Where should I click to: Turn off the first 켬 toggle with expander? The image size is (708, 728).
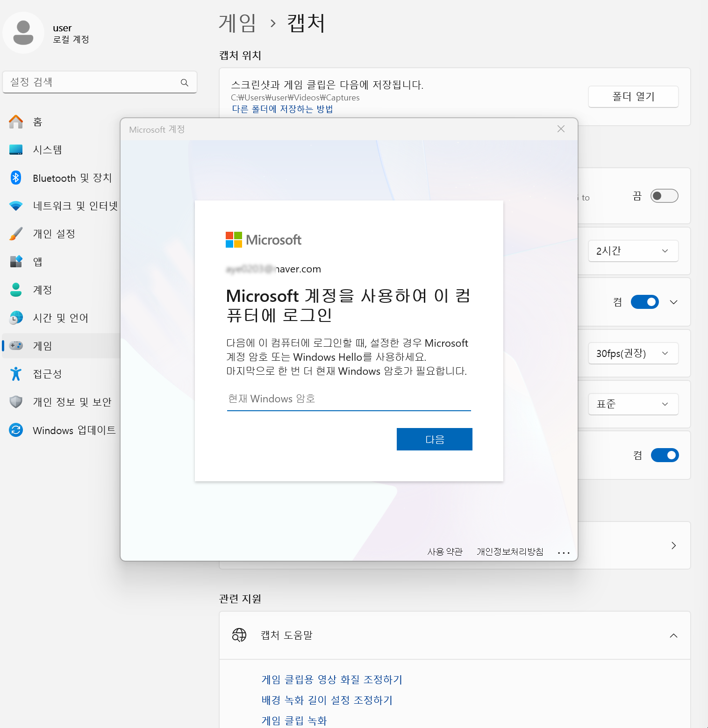645,302
